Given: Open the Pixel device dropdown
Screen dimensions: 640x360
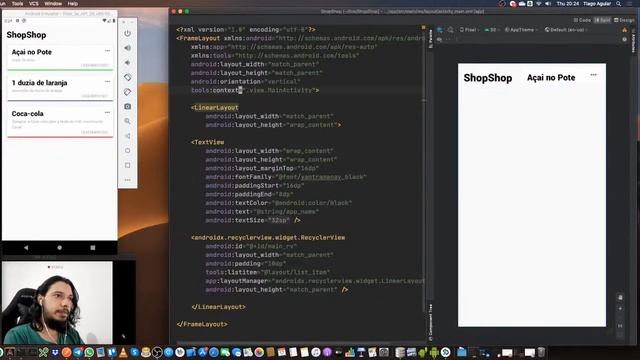Looking at the screenshot, I should point(469,30).
